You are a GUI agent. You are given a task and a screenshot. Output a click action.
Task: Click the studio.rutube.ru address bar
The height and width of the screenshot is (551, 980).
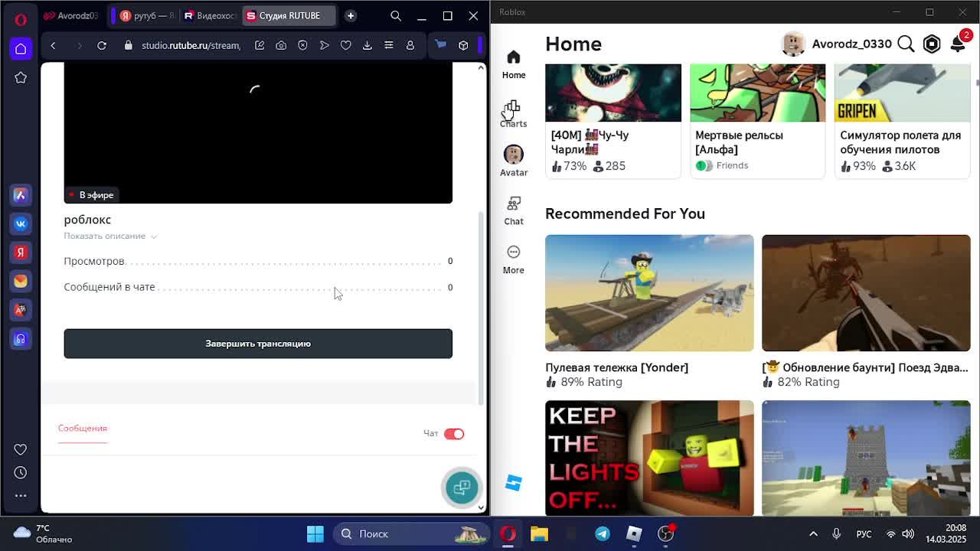(x=190, y=45)
